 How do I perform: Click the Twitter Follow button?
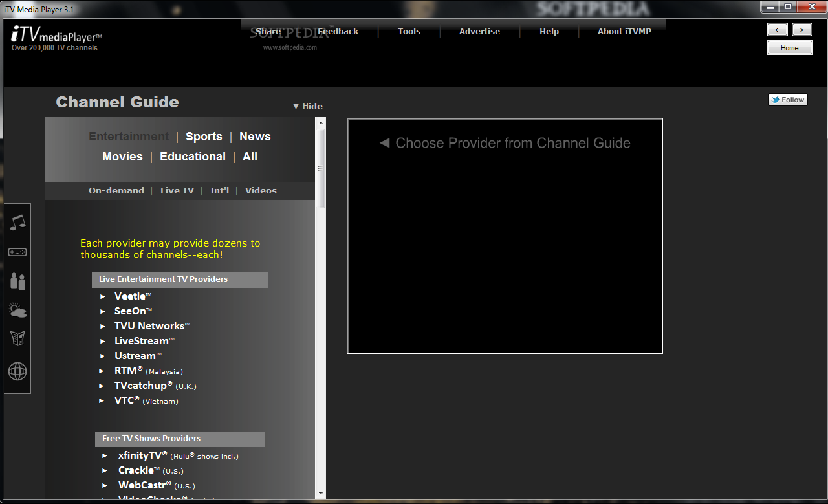[x=788, y=100]
